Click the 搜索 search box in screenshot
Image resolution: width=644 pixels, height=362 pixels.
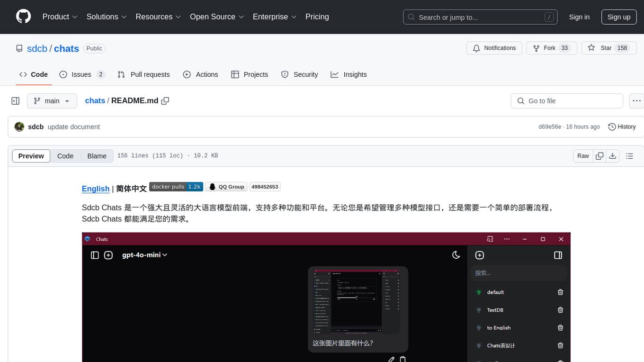point(519,273)
